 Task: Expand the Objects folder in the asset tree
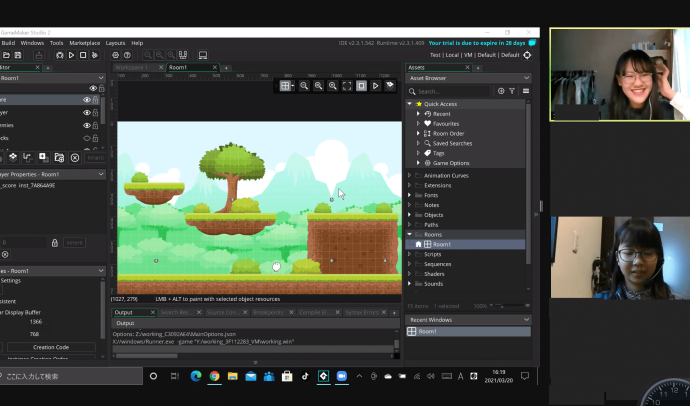[x=410, y=215]
